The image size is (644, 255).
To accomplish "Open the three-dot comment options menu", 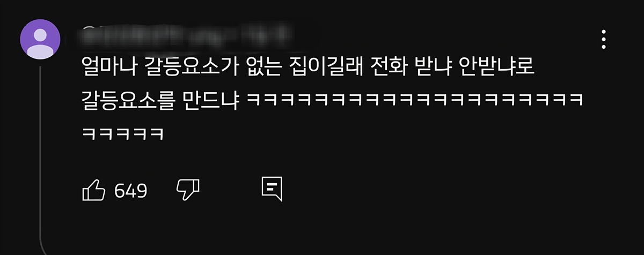I will 604,40.
